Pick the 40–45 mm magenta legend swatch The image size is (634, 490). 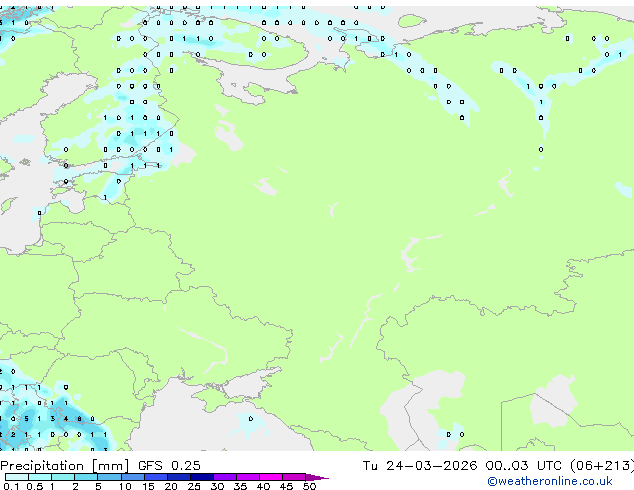click(271, 477)
